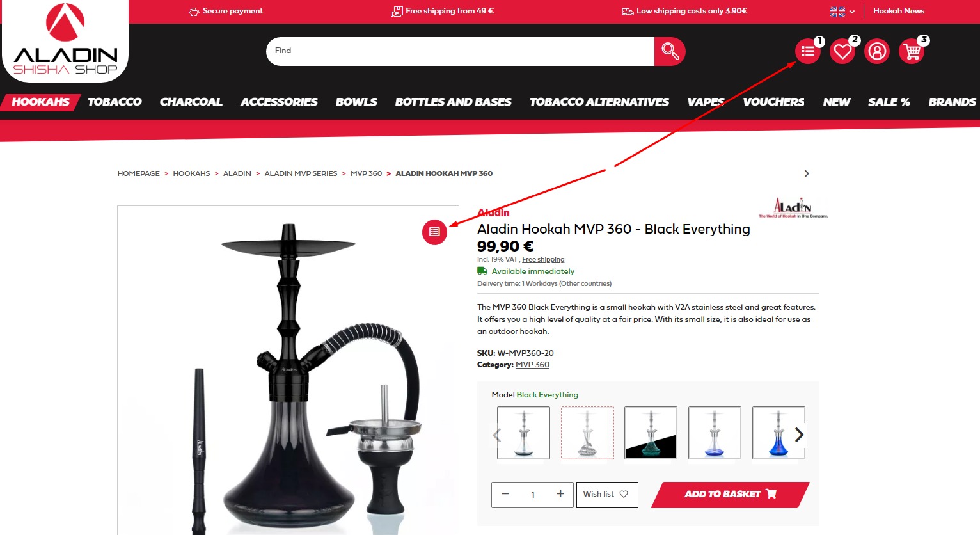Decrease quantity with the minus button

505,494
